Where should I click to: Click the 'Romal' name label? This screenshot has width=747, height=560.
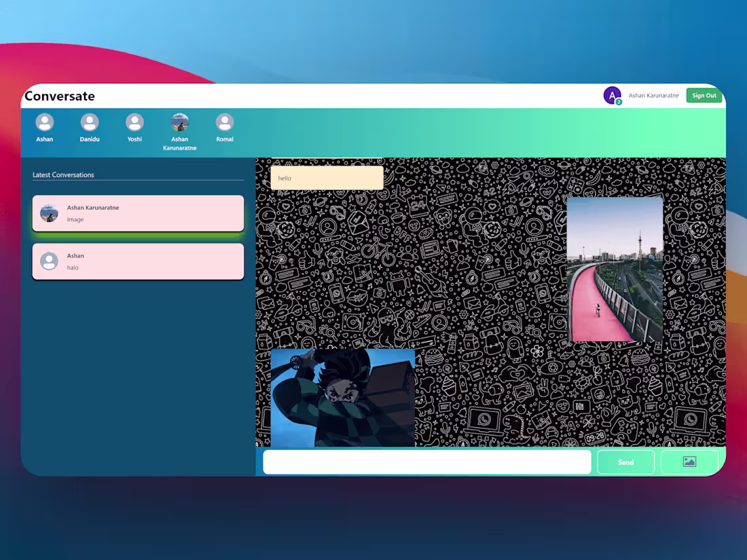point(225,139)
